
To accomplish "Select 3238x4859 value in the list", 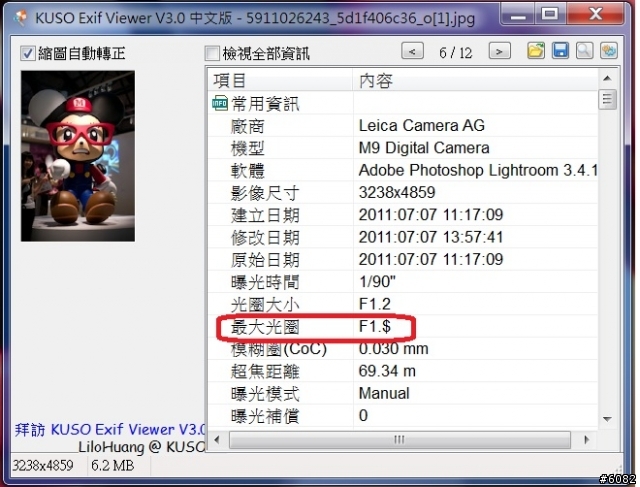I will [x=397, y=192].
